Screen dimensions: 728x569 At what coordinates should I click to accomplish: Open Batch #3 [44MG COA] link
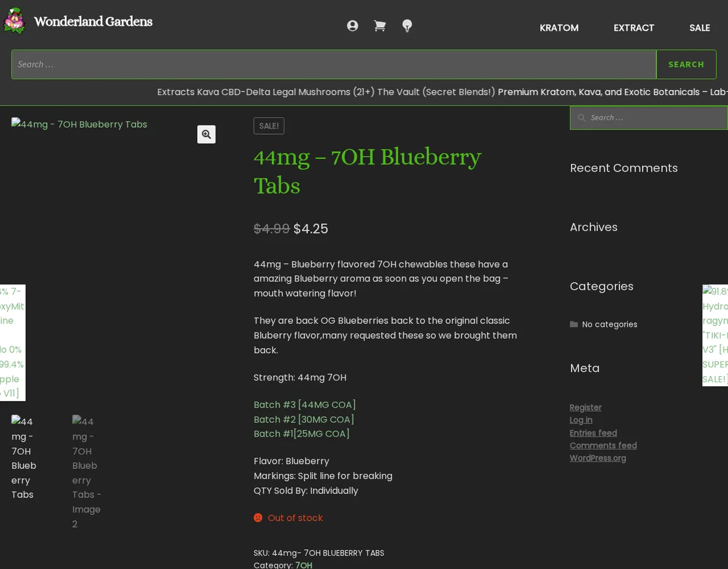pyautogui.click(x=305, y=405)
